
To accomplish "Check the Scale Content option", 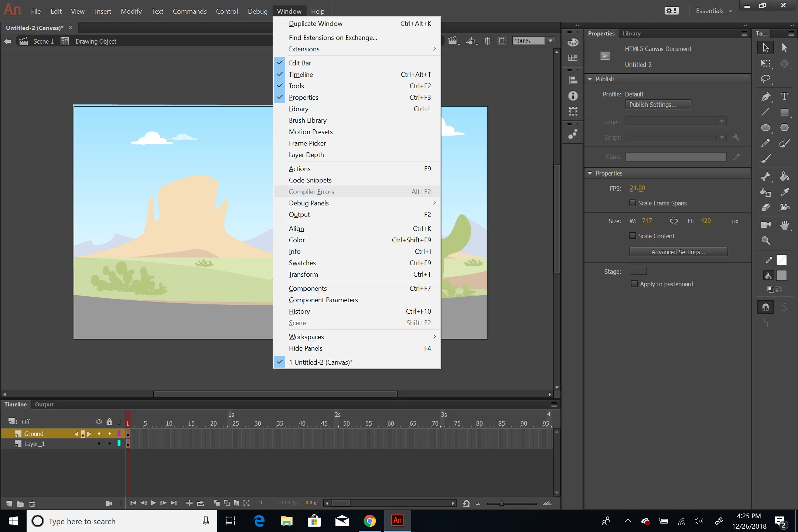I will (632, 236).
